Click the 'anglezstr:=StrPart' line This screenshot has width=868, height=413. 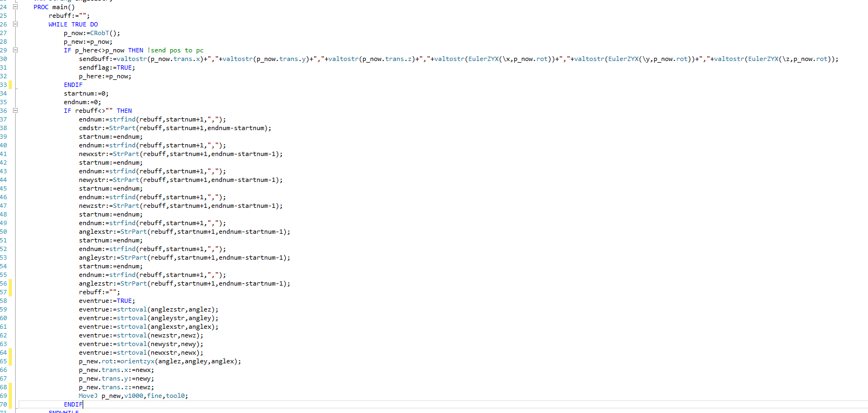(x=185, y=283)
